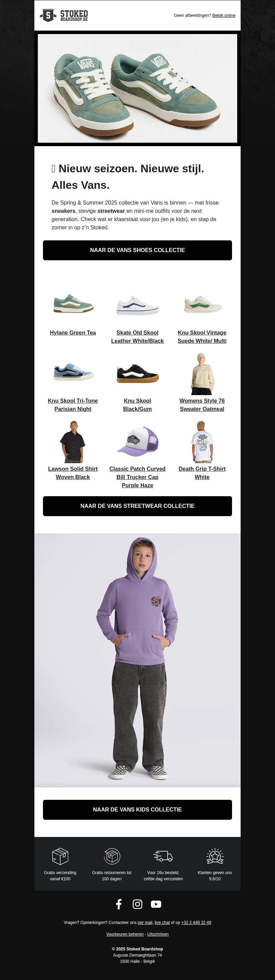Open the Voorkeuren beheren link
Viewport: 275px width, 980px height.
(125, 934)
